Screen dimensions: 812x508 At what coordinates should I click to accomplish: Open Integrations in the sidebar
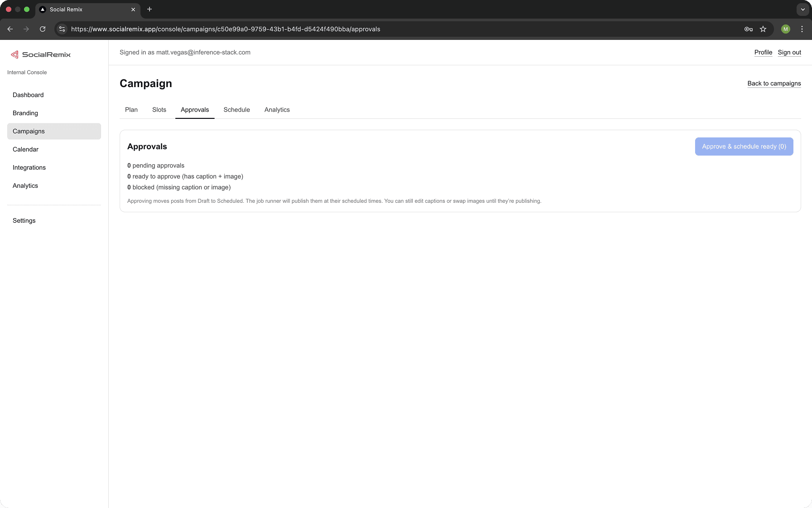click(x=29, y=167)
